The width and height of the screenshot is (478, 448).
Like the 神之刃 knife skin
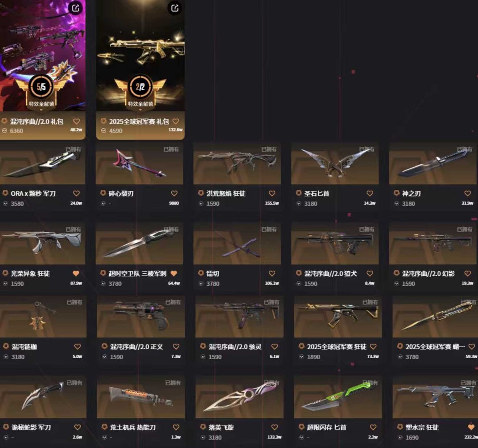tap(468, 193)
